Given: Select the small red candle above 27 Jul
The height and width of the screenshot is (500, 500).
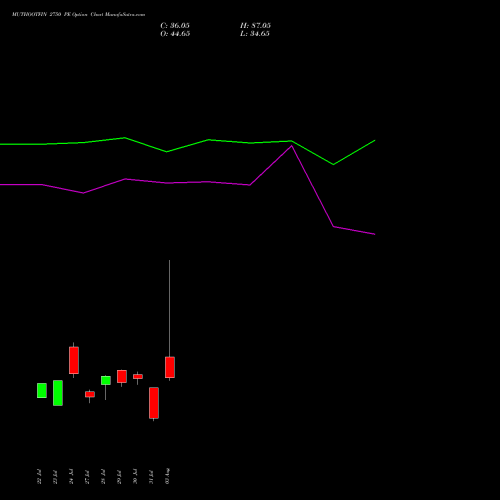Looking at the screenshot, I should point(90,394).
